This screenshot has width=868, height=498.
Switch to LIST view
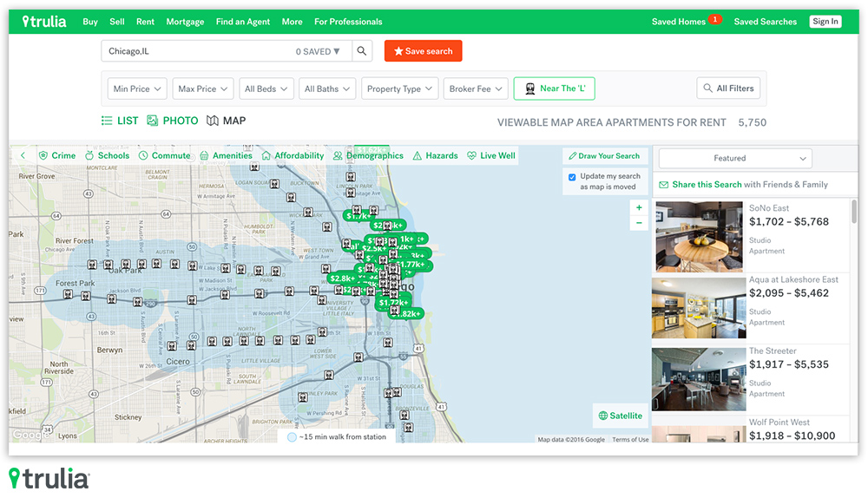[120, 121]
